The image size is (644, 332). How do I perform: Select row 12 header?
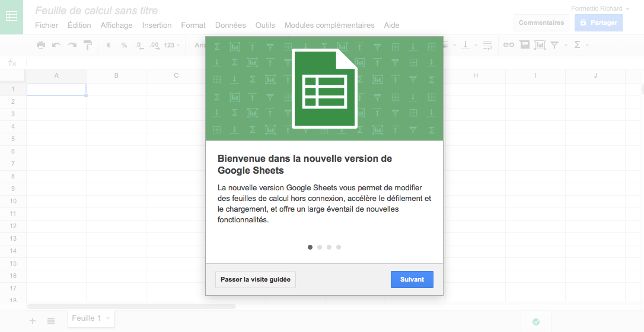click(x=13, y=226)
